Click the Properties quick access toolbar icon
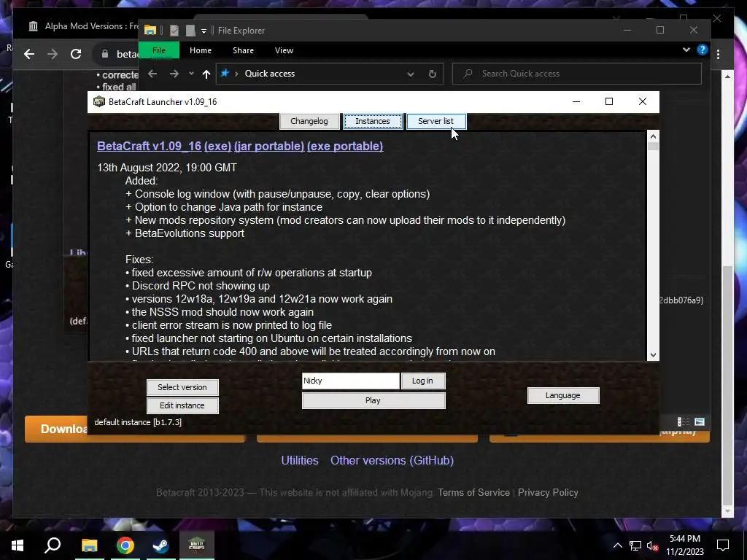Image resolution: width=747 pixels, height=560 pixels. [174, 31]
